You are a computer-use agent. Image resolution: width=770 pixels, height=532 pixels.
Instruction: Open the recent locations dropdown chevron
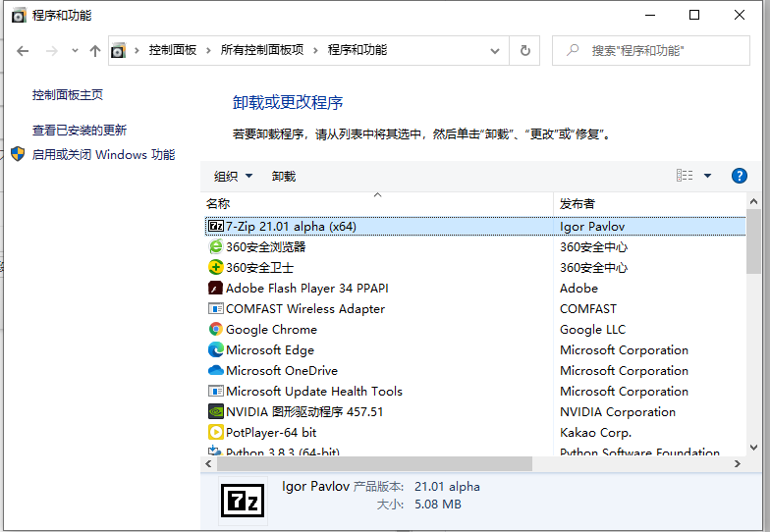(75, 50)
